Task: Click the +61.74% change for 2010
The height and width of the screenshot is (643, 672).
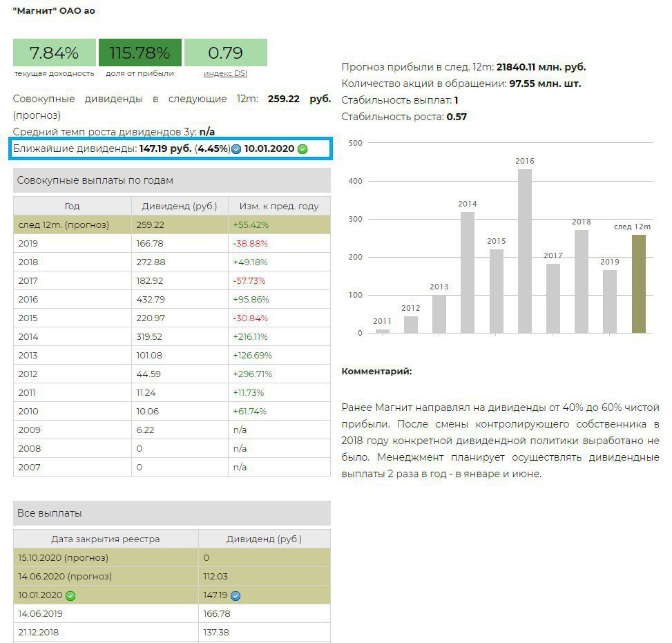Action: pos(250,411)
